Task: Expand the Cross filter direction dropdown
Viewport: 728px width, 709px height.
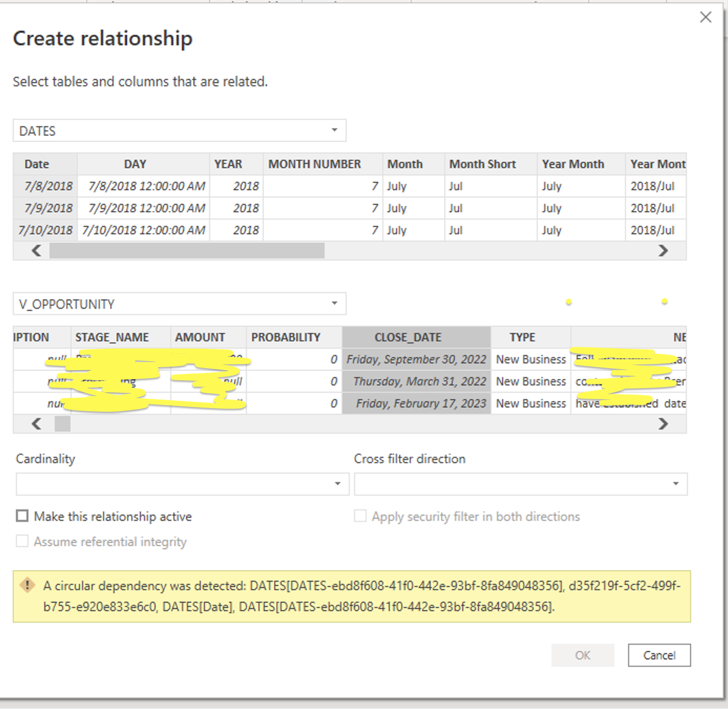Action: tap(521, 484)
